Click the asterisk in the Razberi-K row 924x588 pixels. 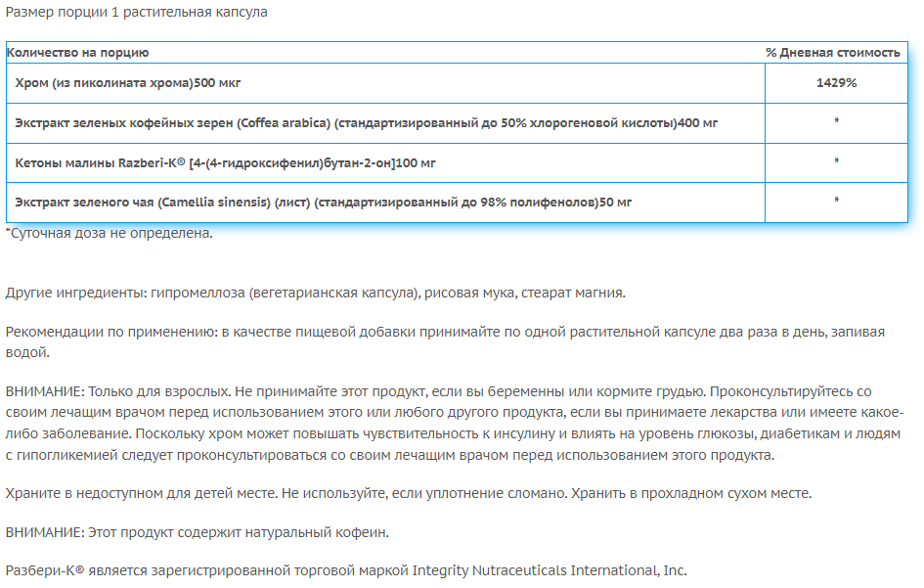[836, 161]
